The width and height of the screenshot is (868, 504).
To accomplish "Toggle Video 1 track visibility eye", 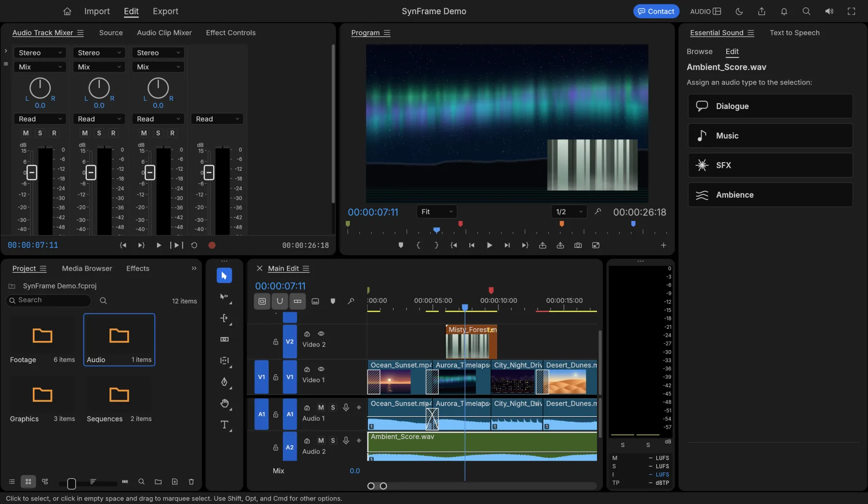I will point(321,369).
